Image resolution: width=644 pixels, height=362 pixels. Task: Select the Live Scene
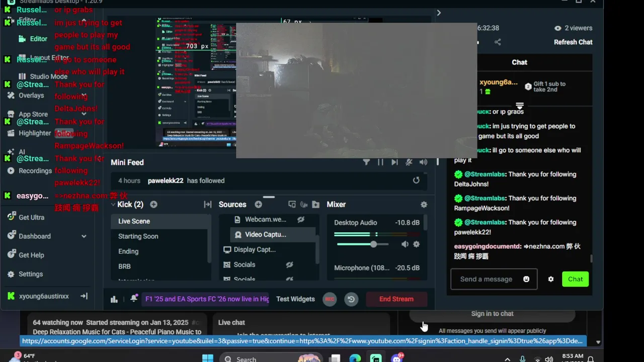coord(160,221)
